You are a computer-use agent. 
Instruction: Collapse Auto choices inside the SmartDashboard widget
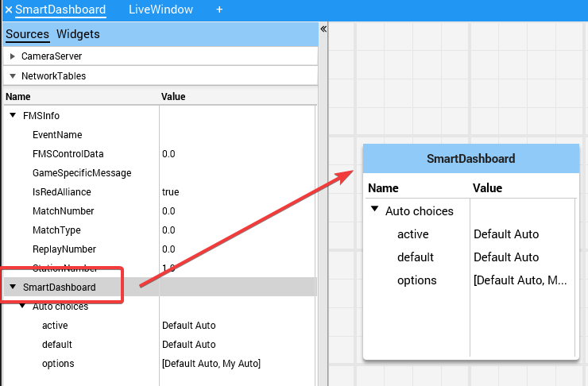click(x=375, y=210)
